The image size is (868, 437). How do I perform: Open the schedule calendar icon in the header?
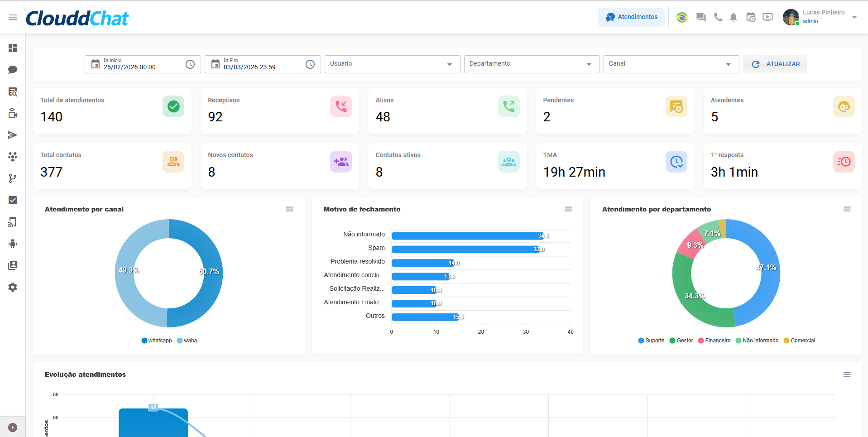click(750, 17)
